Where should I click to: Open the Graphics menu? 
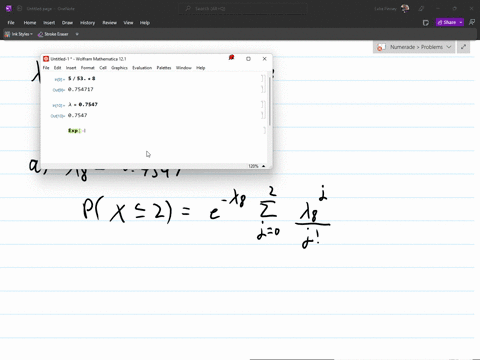119,68
